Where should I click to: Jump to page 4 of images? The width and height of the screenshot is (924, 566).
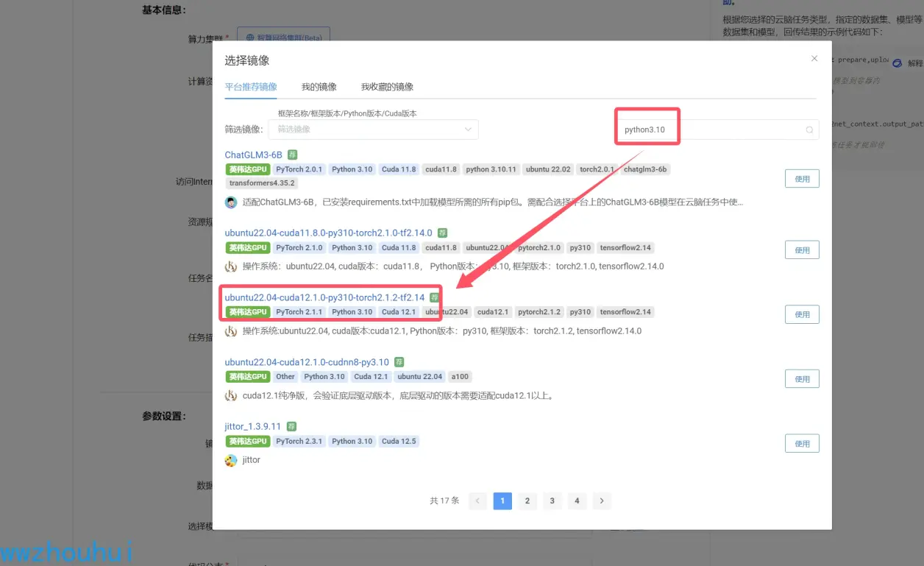[x=577, y=501]
